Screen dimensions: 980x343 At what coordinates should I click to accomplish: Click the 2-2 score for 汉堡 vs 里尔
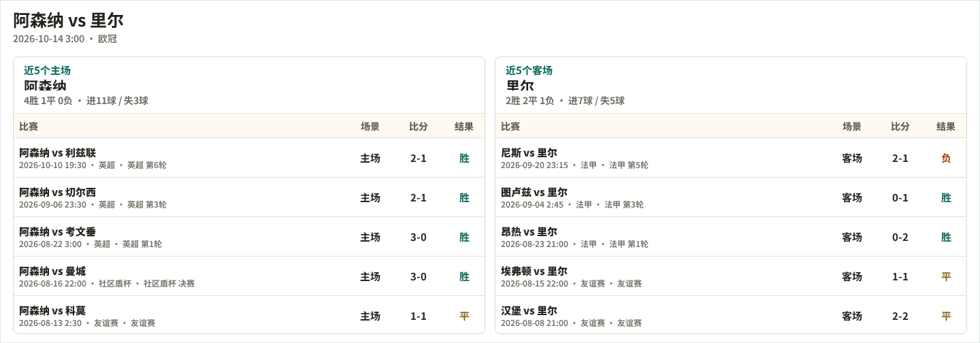900,316
